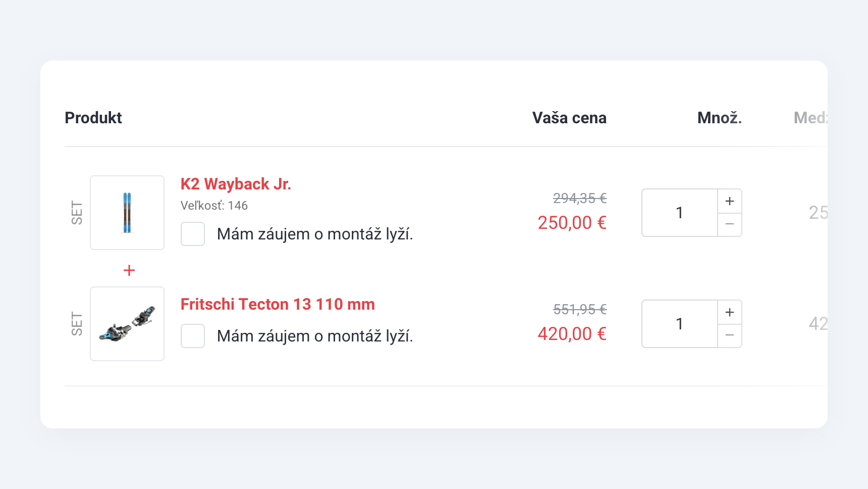
Task: Decrease K2 Wayback Jr. quantity with minus
Action: coord(730,224)
